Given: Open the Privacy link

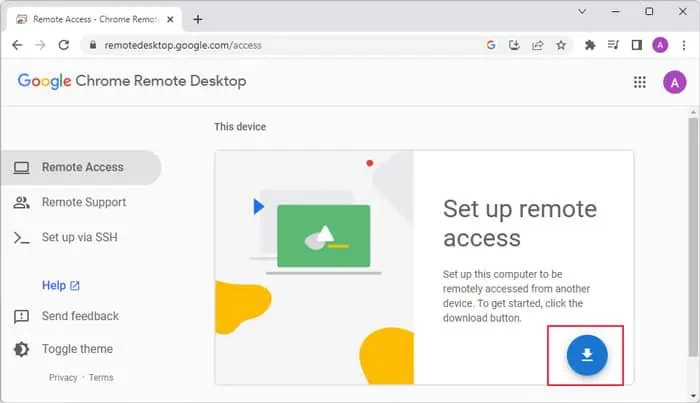Looking at the screenshot, I should tap(63, 378).
